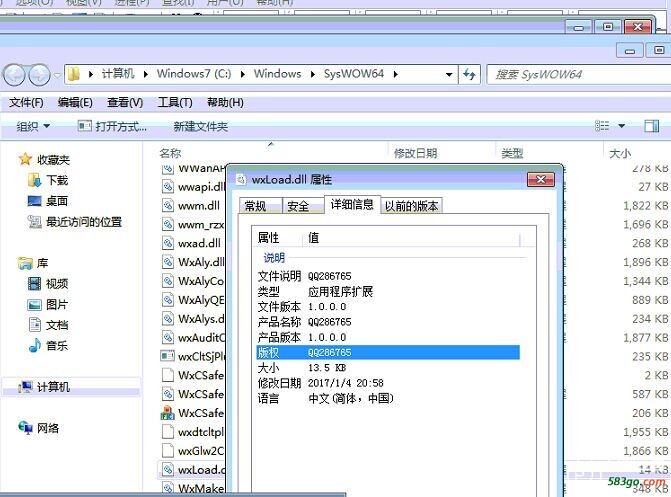Open the view options dropdown arrow
The width and height of the screenshot is (671, 497).
621,126
